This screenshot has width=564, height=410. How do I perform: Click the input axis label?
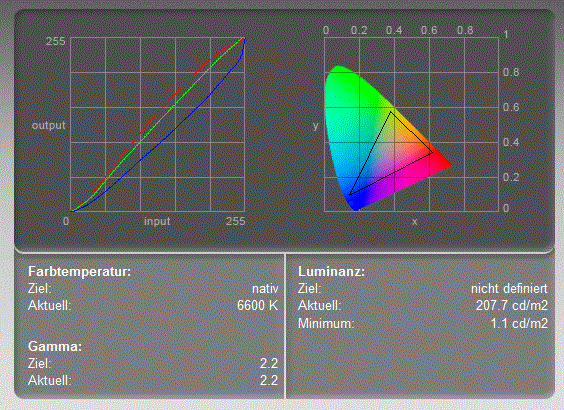[157, 221]
